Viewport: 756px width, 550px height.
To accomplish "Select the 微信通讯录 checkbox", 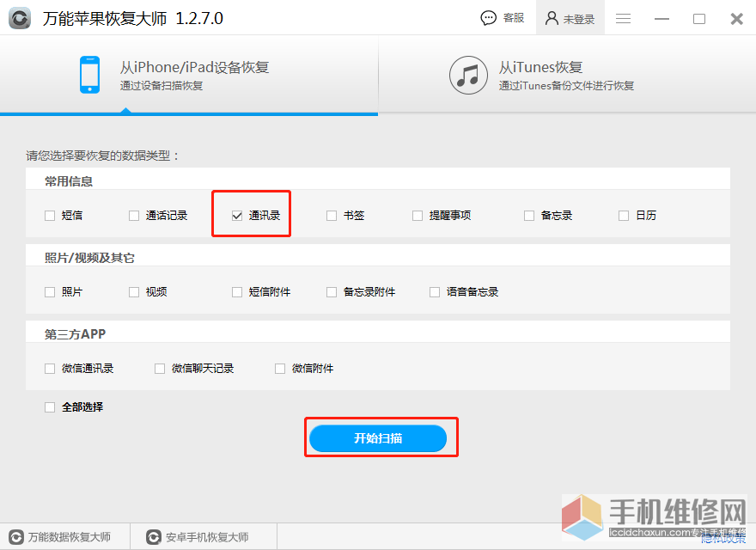I will click(50, 369).
